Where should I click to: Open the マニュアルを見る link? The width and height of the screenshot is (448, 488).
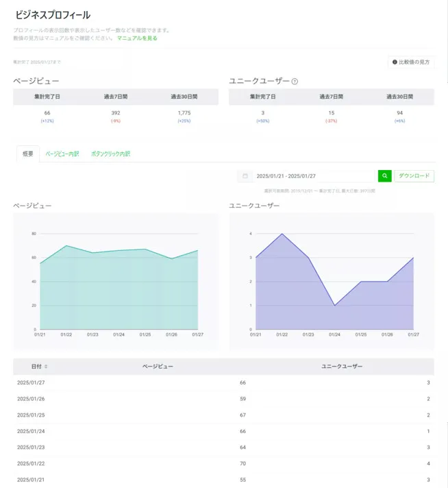tap(137, 38)
